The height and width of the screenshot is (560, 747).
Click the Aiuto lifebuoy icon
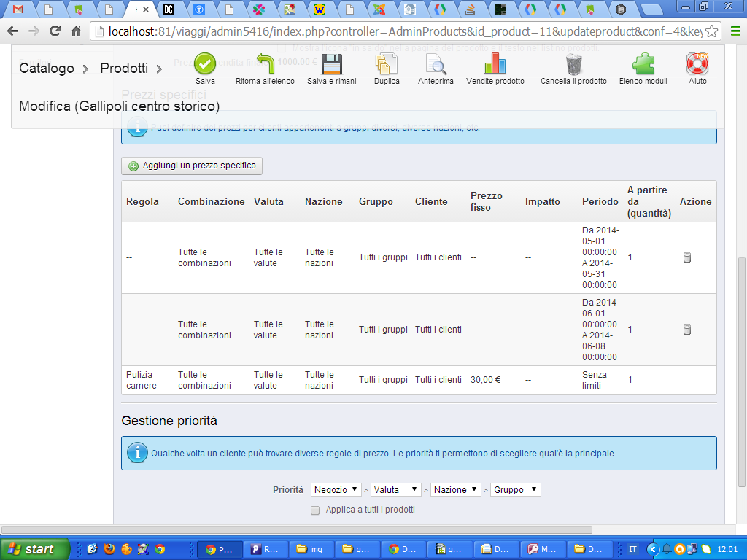pos(697,64)
